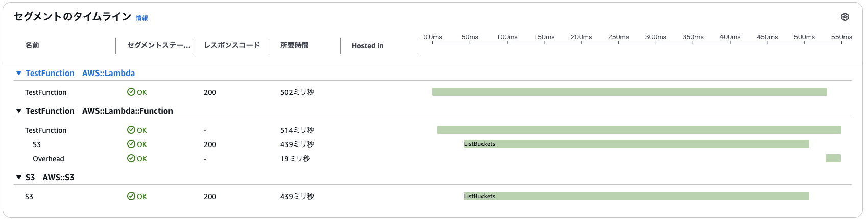Viewport: 868px width, 219px height.
Task: Collapse the S3 AWS::S3 group
Action: (19, 177)
